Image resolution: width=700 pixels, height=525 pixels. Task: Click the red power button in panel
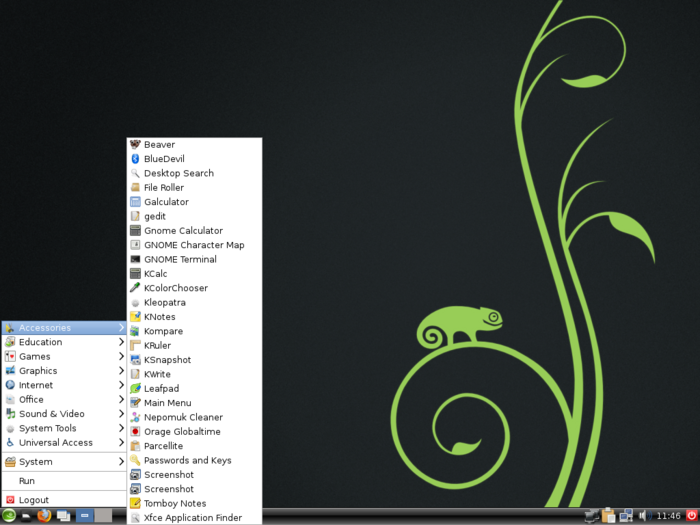pos(690,516)
